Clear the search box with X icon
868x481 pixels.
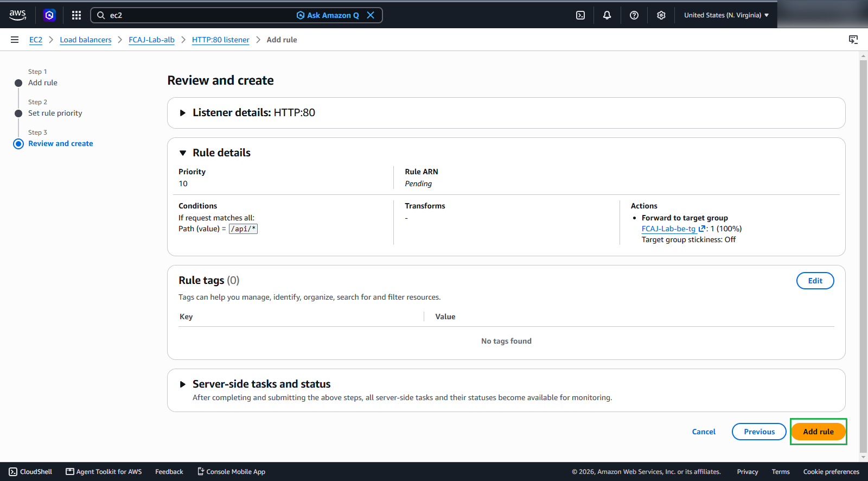(371, 15)
